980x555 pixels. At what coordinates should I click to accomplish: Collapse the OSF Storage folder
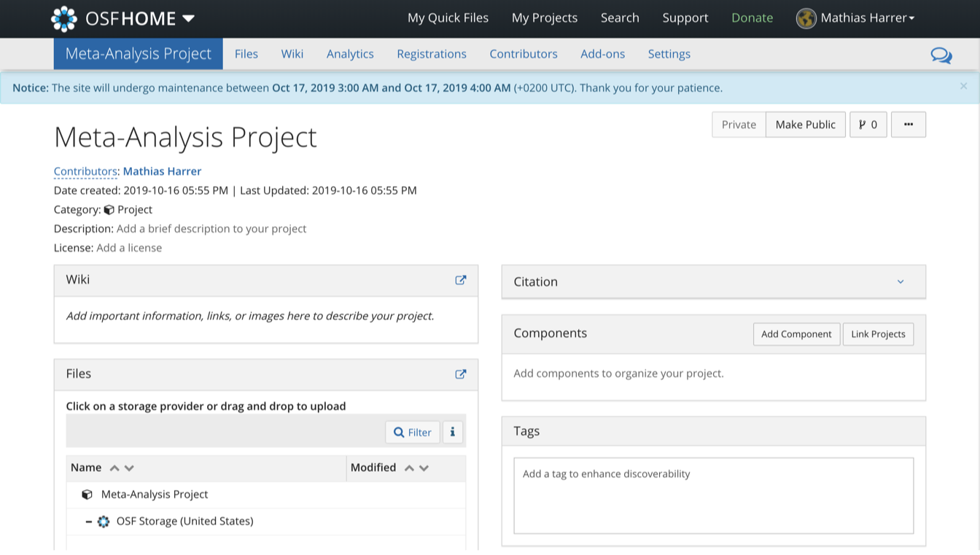pos(88,521)
